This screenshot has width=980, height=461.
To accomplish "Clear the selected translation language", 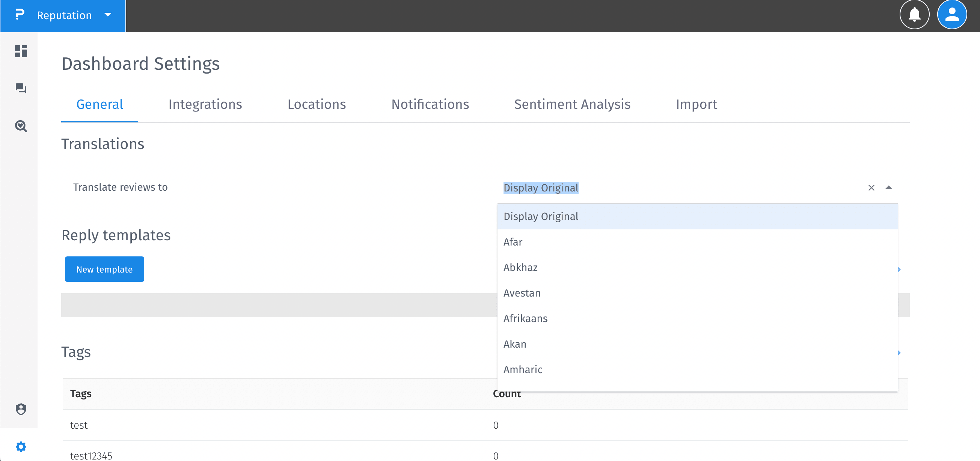I will (871, 188).
